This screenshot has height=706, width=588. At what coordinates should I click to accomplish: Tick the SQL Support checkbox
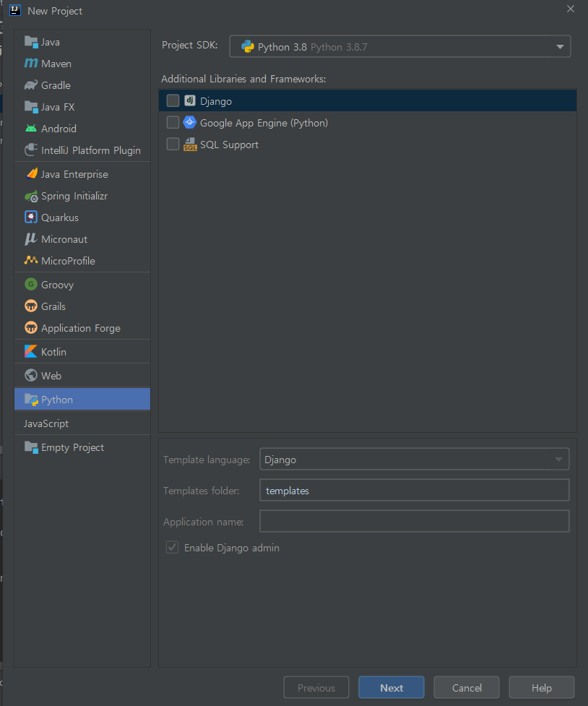pyautogui.click(x=173, y=144)
